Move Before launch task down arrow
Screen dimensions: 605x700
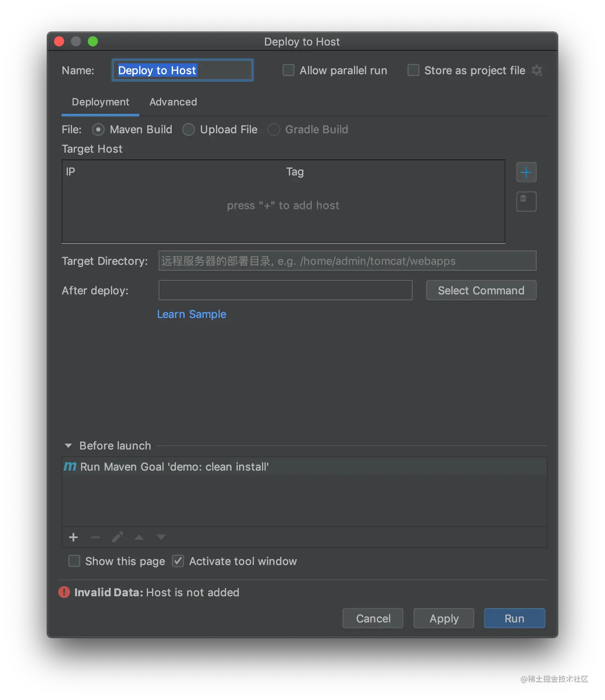161,537
